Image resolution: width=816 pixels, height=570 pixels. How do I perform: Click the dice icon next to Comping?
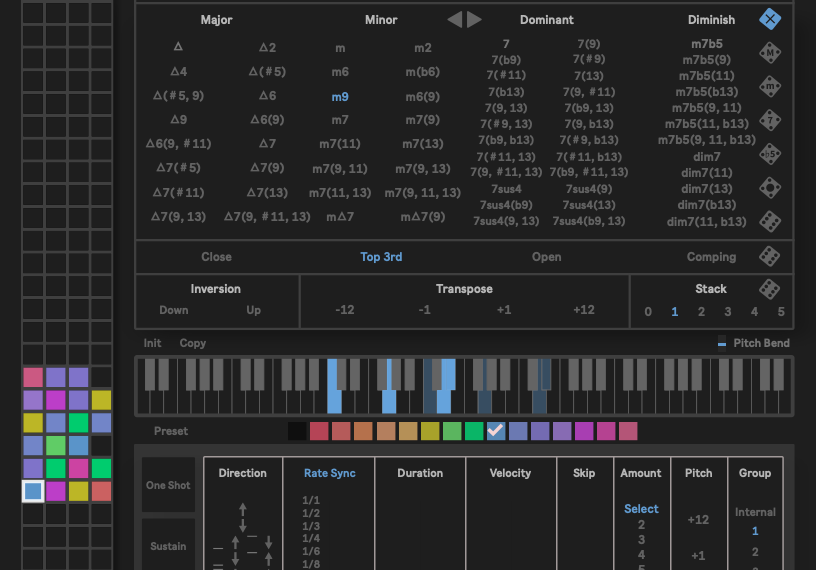point(769,257)
